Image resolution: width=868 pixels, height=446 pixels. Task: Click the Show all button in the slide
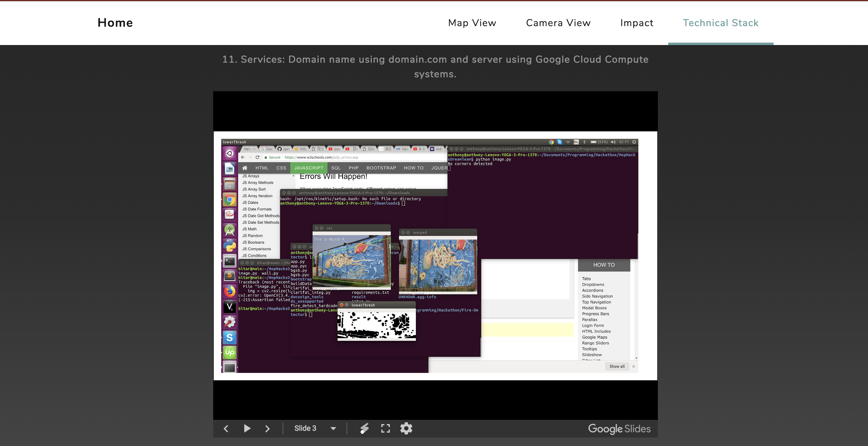(617, 367)
